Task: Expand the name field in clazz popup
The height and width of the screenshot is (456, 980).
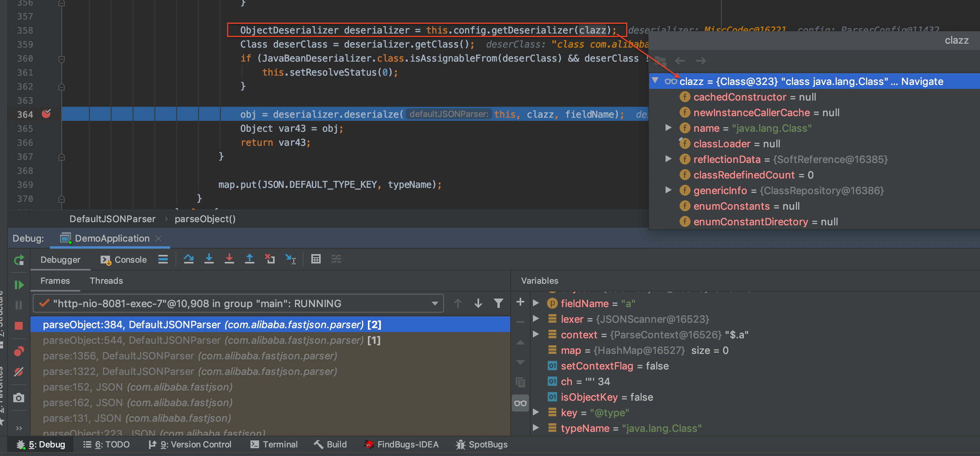Action: click(x=668, y=128)
